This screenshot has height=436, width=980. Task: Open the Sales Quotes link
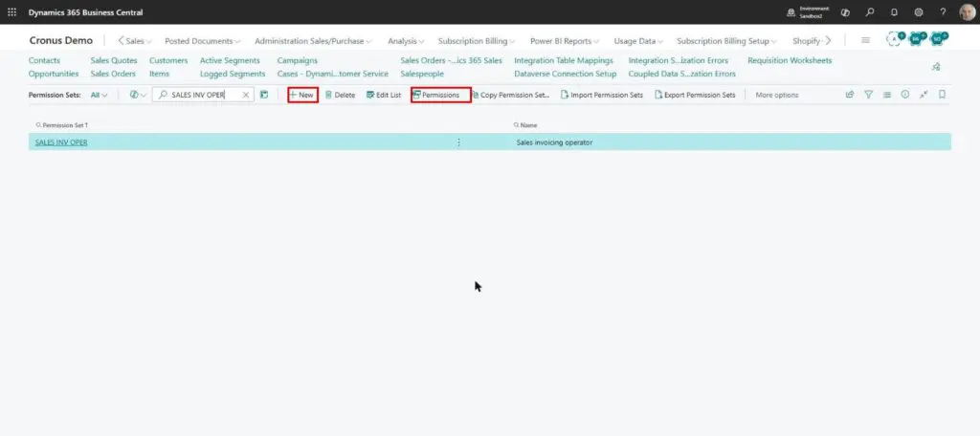tap(114, 60)
